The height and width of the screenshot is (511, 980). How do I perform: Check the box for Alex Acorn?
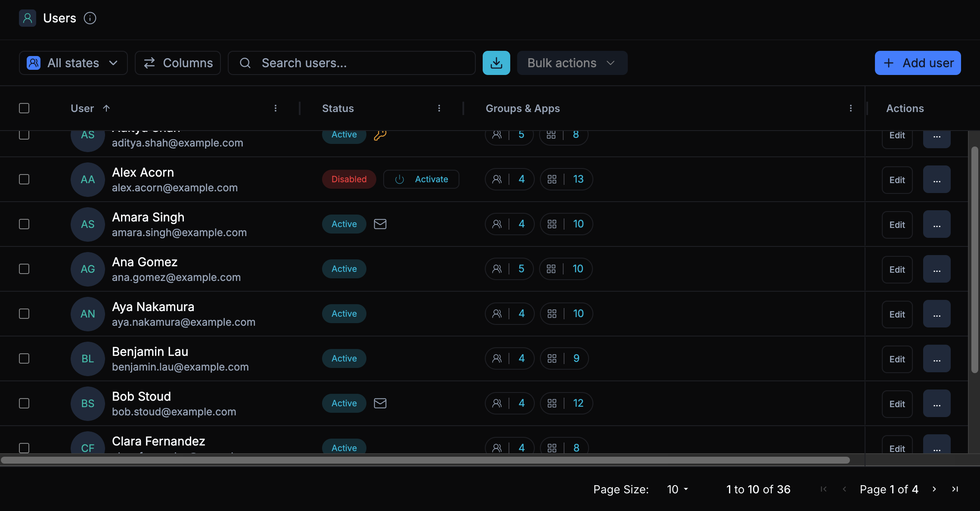(24, 179)
